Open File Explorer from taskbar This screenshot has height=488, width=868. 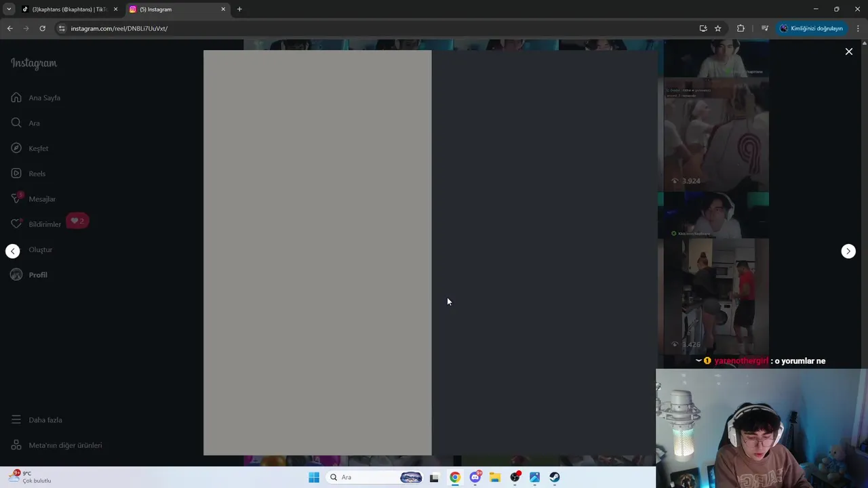point(495,477)
